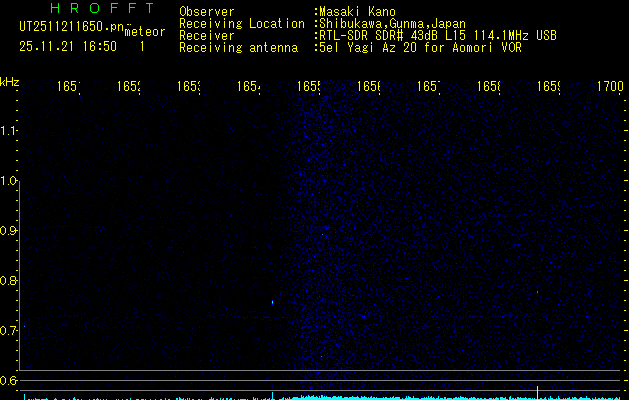Screen dimensions: 629x400
Task: Click the meteor count number 1
Action: [142, 47]
